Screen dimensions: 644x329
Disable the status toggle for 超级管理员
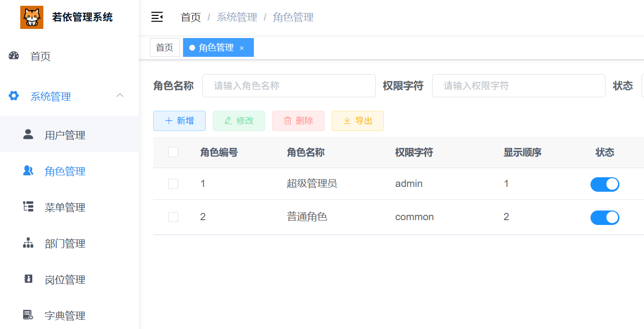pyautogui.click(x=605, y=184)
